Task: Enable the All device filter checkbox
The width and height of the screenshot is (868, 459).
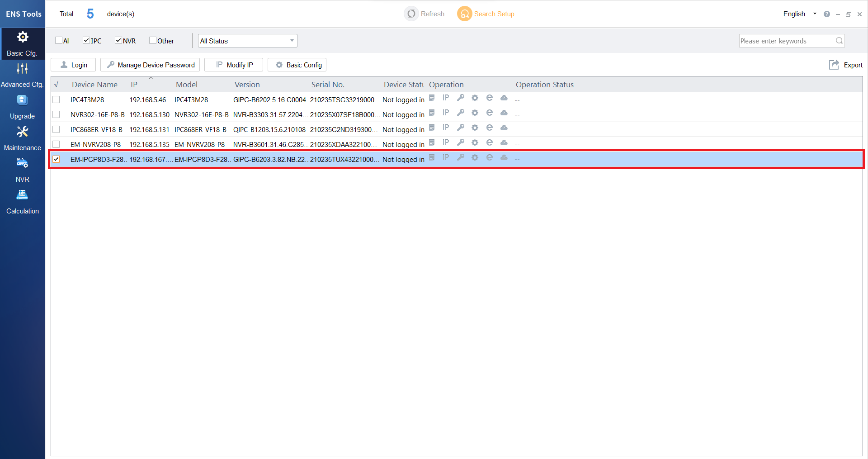Action: [x=59, y=41]
